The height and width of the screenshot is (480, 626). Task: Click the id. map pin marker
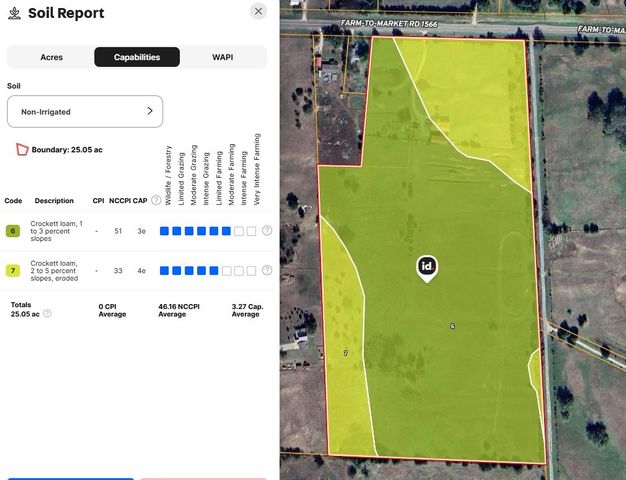pos(427,267)
